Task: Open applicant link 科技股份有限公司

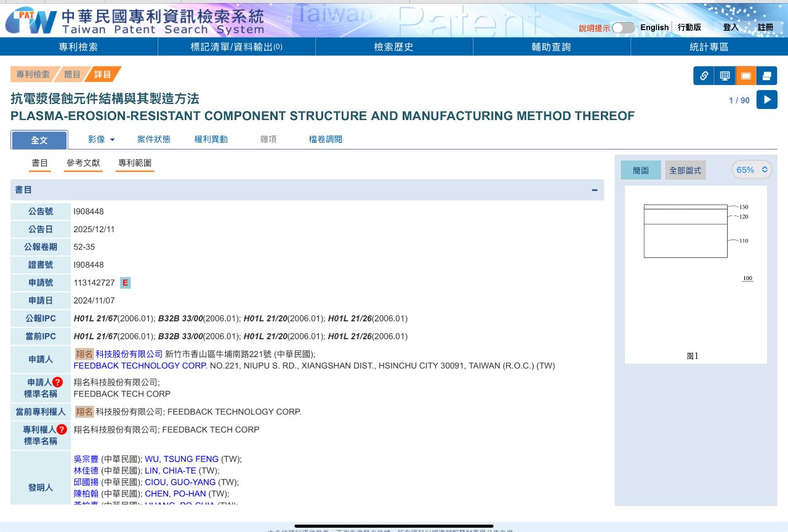Action: [x=129, y=354]
